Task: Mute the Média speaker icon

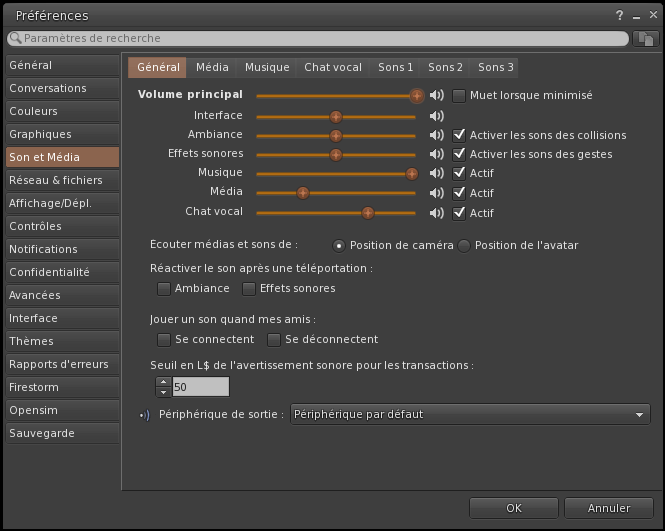Action: [x=436, y=193]
